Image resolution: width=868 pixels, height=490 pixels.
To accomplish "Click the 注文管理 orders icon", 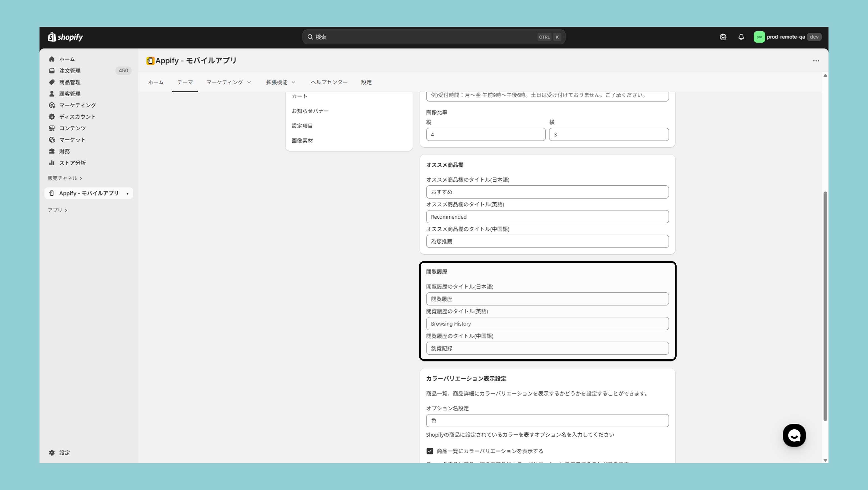I will click(x=52, y=70).
